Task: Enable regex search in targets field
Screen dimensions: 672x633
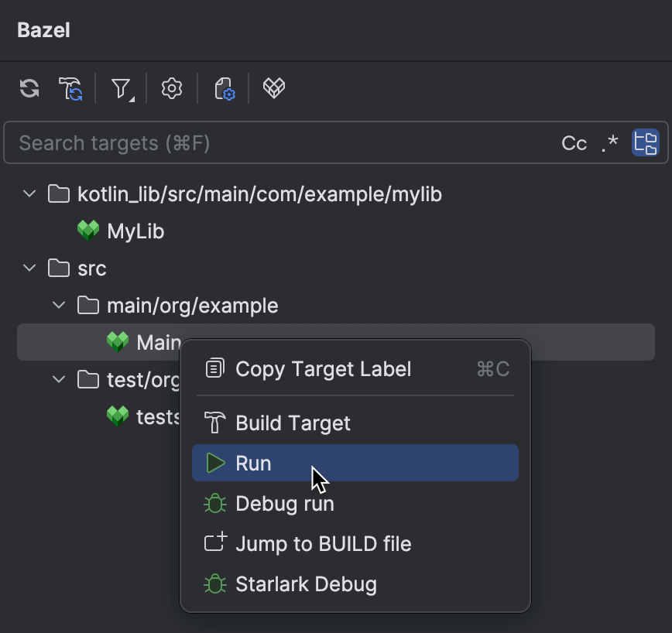Action: [x=609, y=142]
